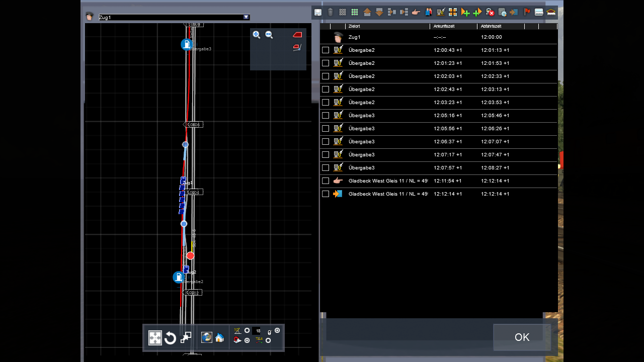
Task: Click the trash can delete icon
Action: click(x=330, y=12)
